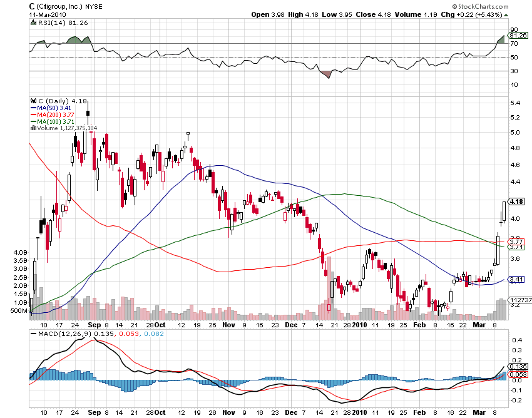The height and width of the screenshot is (418, 532).
Task: Click the 0.4 label on the MACD axis
Action: pos(517,340)
